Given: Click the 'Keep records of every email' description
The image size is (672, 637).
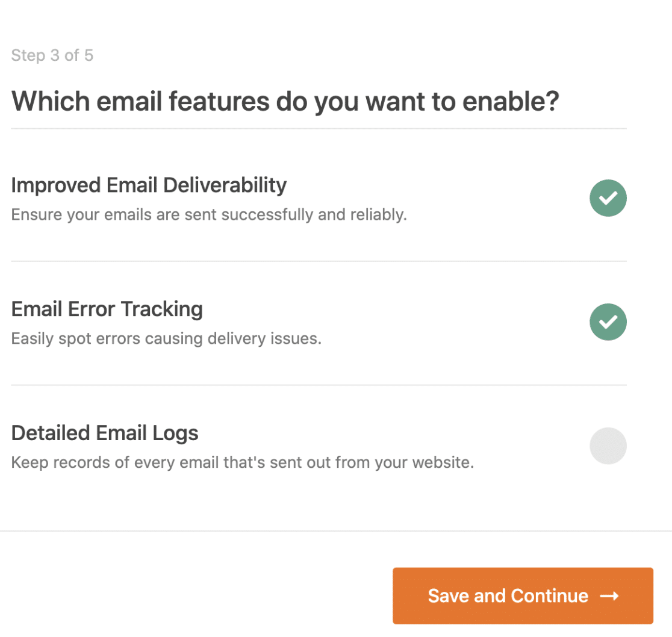Looking at the screenshot, I should click(242, 463).
